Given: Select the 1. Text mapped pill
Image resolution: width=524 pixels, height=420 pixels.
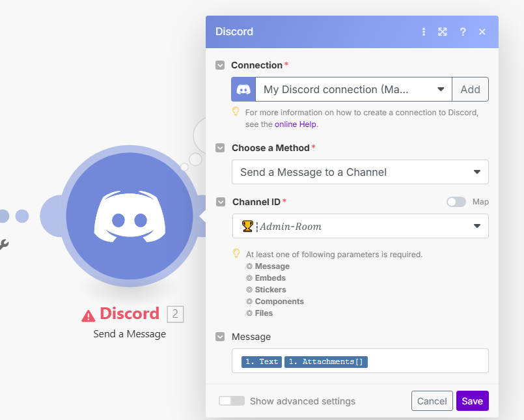Looking at the screenshot, I should (262, 362).
